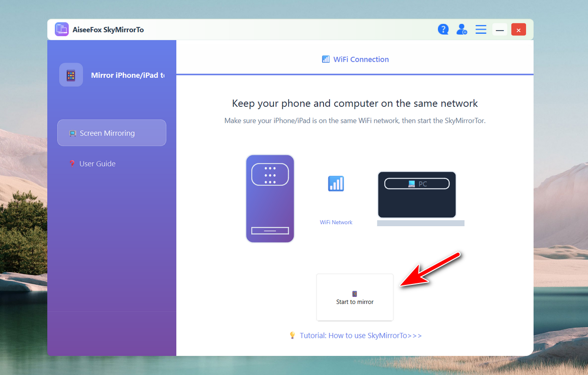Click the WiFi Network label

[x=336, y=222]
